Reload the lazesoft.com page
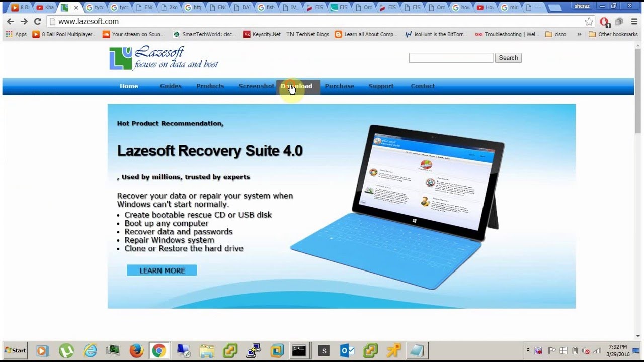The width and height of the screenshot is (644, 362). click(x=37, y=21)
